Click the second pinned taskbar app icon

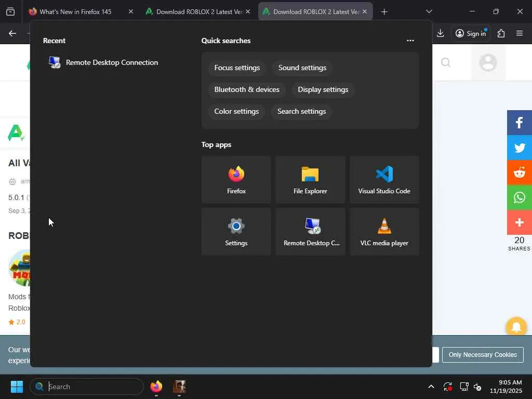click(179, 387)
